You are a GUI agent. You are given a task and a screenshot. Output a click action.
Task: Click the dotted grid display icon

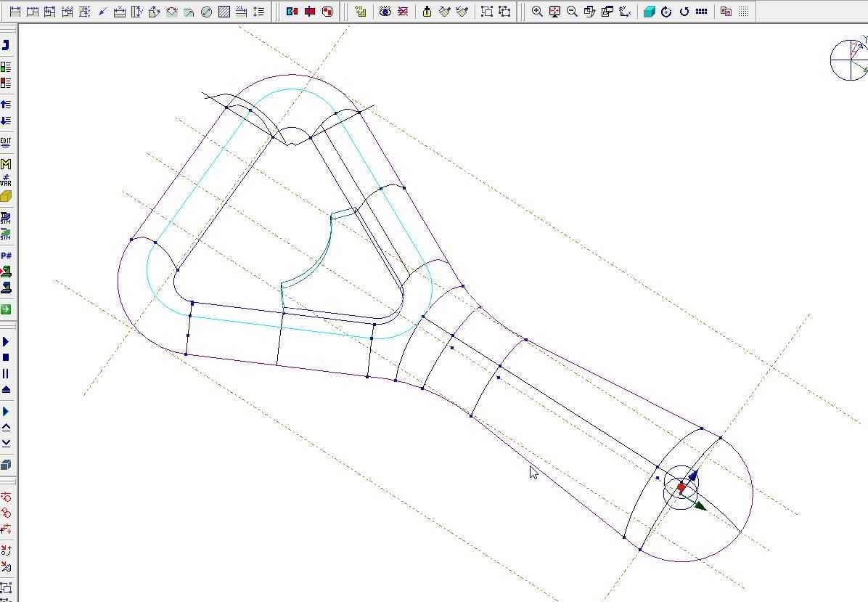pos(744,11)
